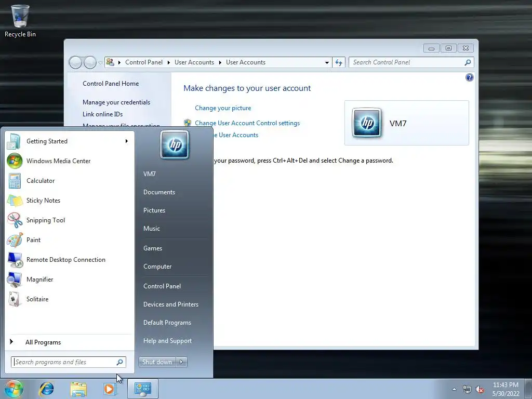Open Magnifier from Start menu
The height and width of the screenshot is (399, 532).
click(70, 279)
